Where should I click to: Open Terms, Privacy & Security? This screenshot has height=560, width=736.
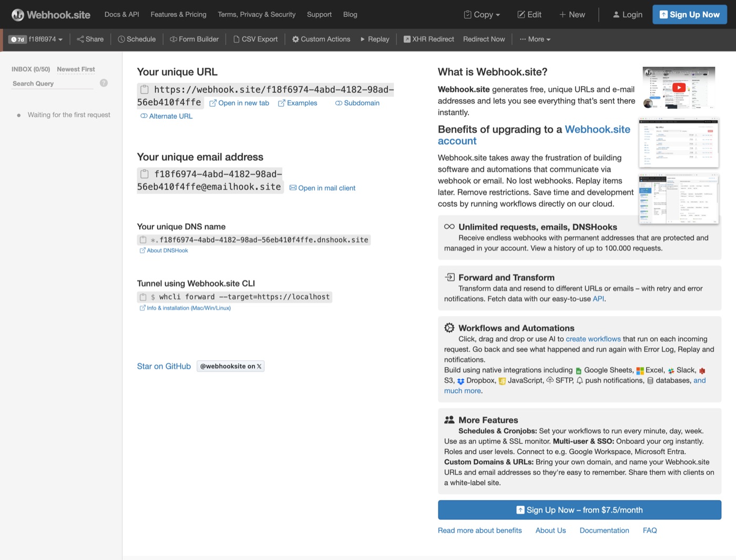tap(257, 15)
